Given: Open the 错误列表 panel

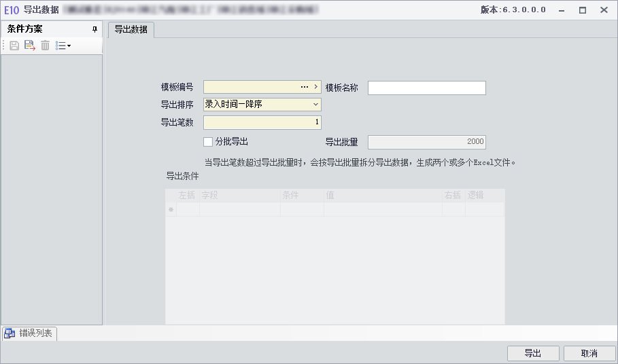Looking at the screenshot, I should [29, 333].
